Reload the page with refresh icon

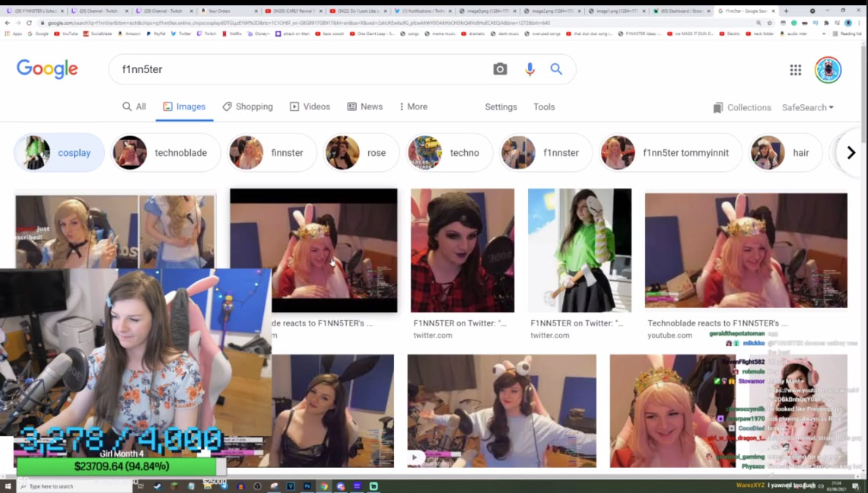(29, 23)
